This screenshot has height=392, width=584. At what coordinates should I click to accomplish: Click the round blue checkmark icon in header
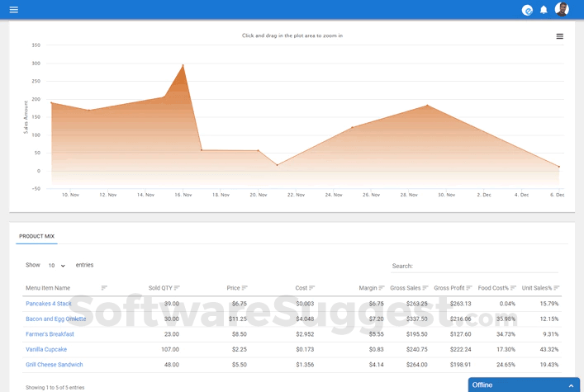click(x=527, y=10)
